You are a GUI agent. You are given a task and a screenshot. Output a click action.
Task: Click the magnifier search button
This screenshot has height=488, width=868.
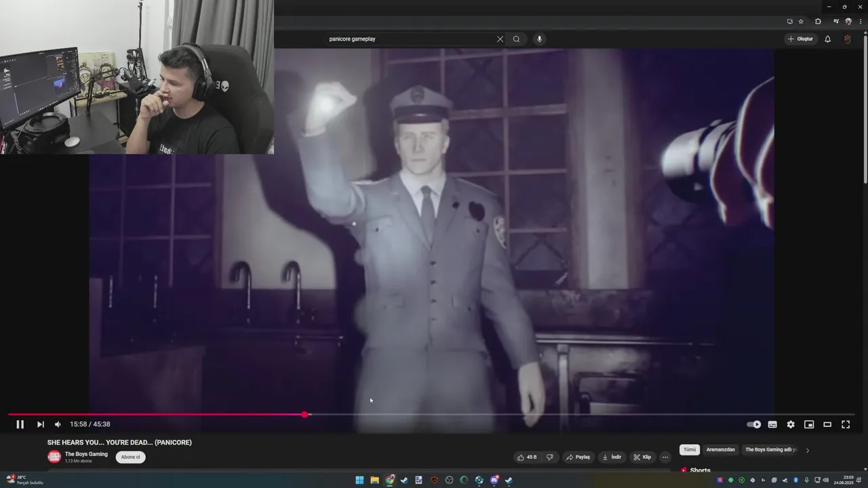coord(516,39)
